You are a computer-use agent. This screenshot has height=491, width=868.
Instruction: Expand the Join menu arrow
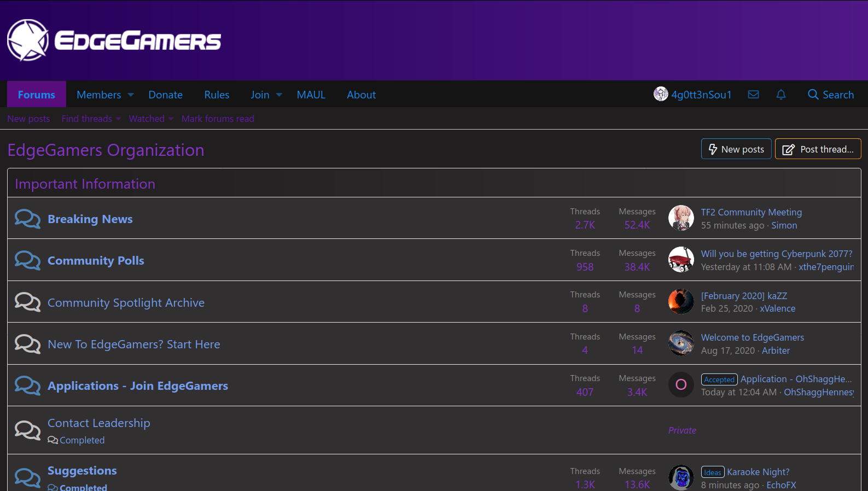279,95
